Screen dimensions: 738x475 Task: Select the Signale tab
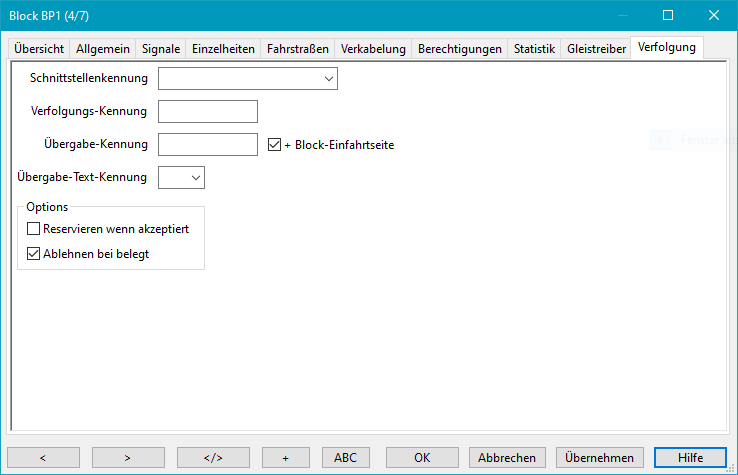(x=161, y=48)
